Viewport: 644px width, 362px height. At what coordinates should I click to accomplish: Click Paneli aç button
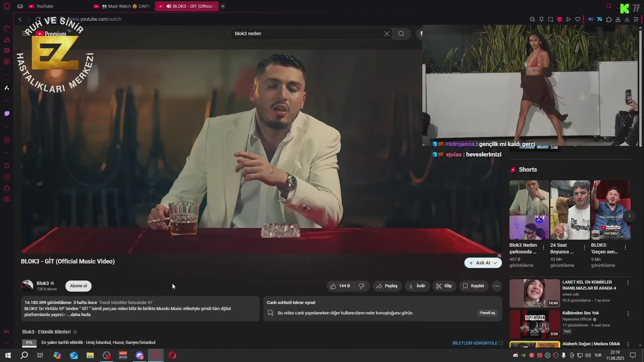point(488,313)
